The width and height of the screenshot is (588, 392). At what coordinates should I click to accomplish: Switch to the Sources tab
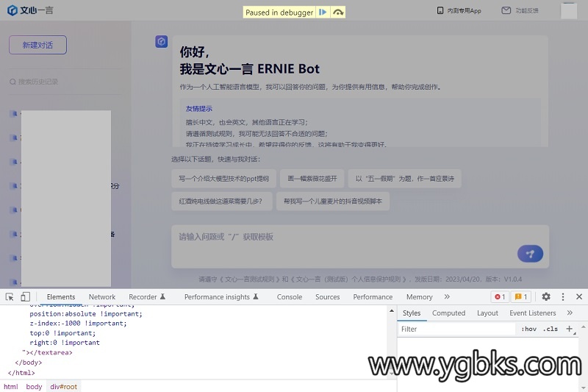[x=327, y=296]
